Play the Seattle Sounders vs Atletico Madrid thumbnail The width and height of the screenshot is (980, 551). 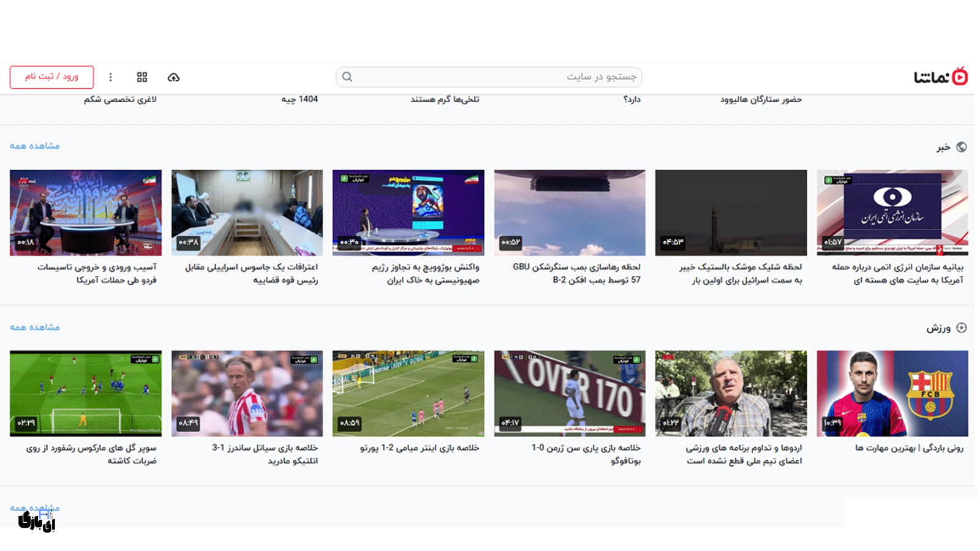click(x=247, y=393)
